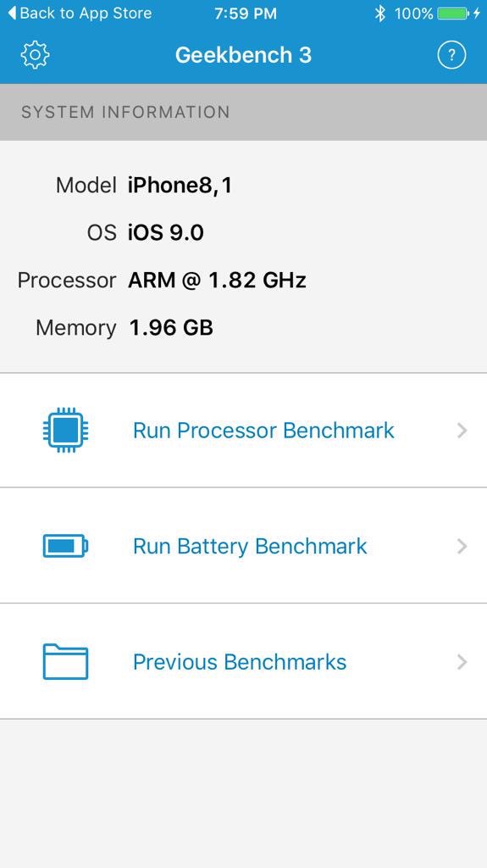Go Back to App Store
Screen dimensions: 487x868
[79, 14]
